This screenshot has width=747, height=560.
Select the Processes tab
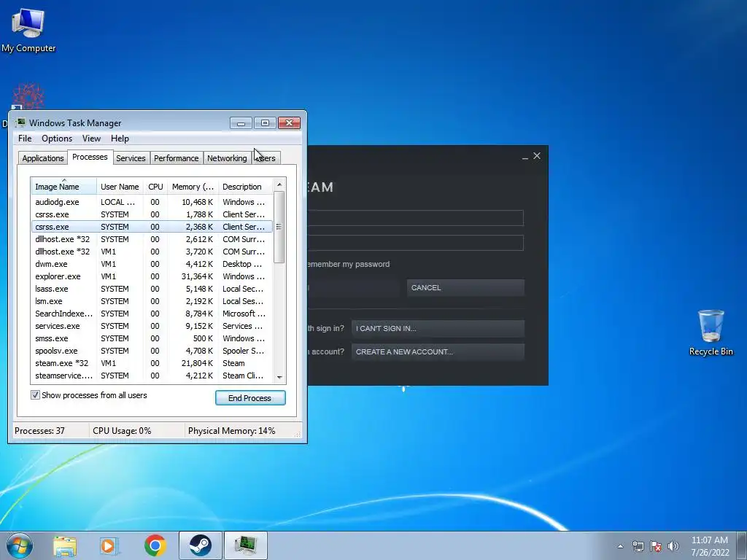90,157
